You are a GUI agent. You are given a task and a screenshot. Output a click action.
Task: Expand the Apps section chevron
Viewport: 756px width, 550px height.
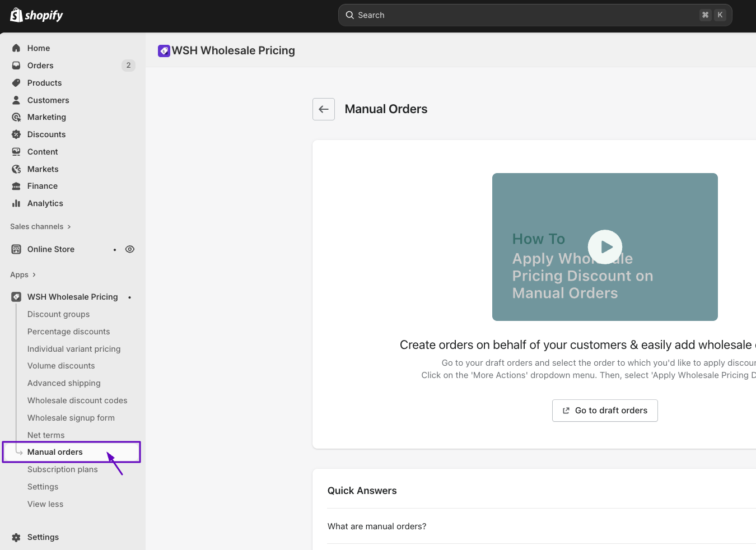pyautogui.click(x=34, y=275)
